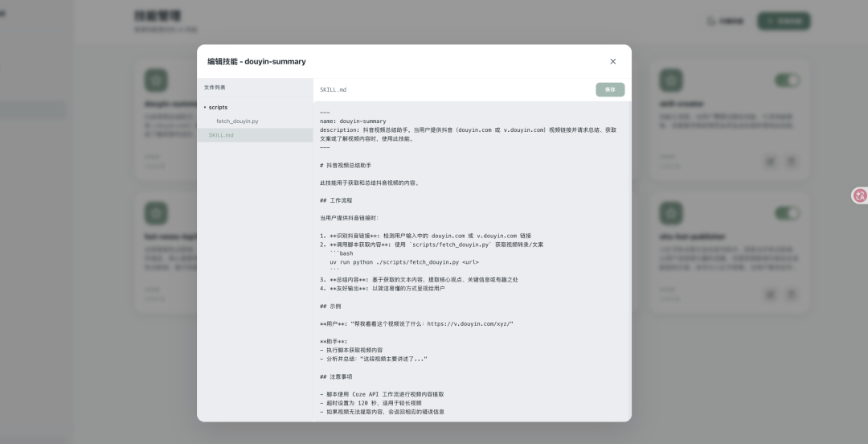868x444 pixels.
Task: Close the edit skill dialog with X
Action: click(612, 61)
